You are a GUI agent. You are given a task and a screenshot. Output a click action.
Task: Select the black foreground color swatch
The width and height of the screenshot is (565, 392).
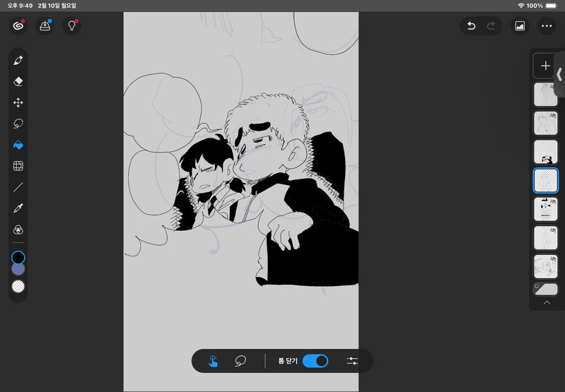pyautogui.click(x=18, y=258)
